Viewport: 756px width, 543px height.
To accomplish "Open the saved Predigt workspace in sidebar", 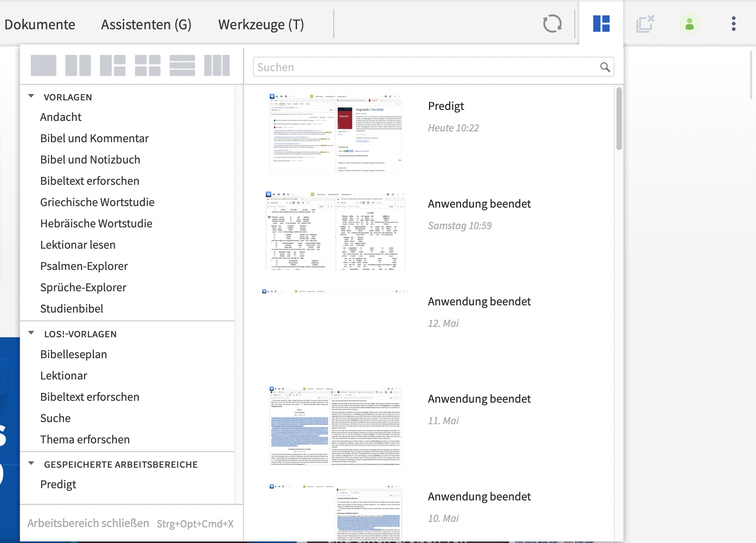I will (x=58, y=484).
